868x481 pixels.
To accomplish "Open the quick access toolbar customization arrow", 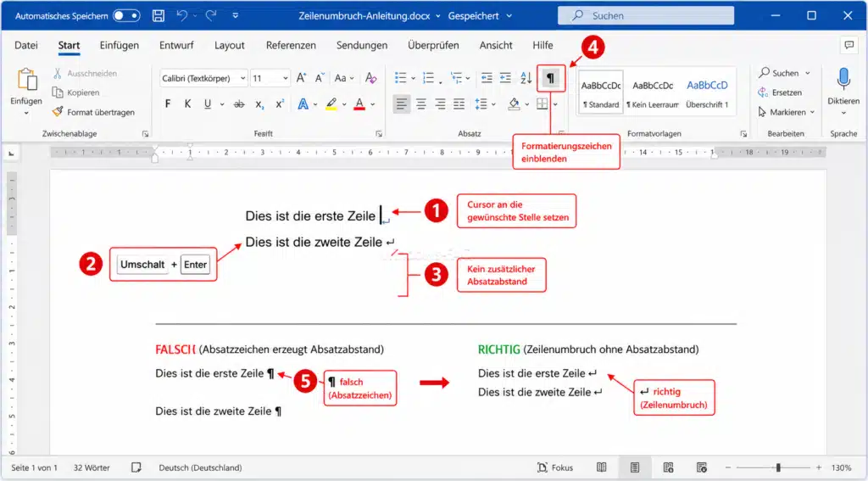I will (236, 15).
